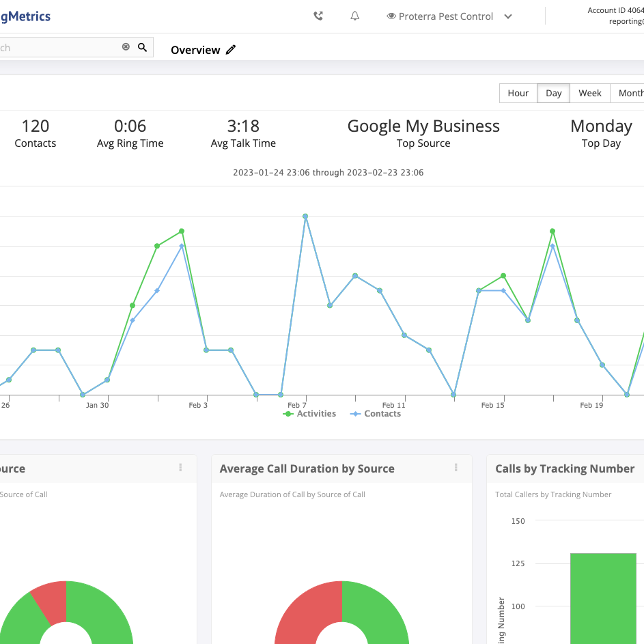The width and height of the screenshot is (644, 644).
Task: Switch the chart to Hour view
Action: tap(518, 93)
